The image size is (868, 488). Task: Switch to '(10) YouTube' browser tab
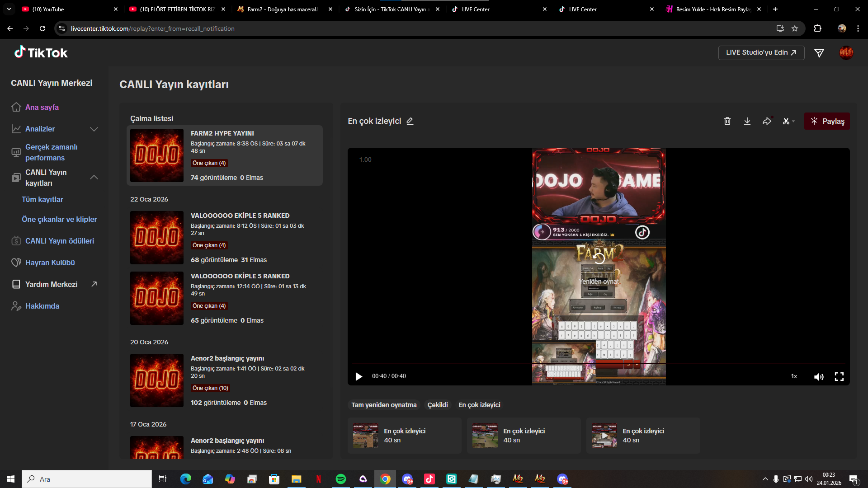(70, 9)
